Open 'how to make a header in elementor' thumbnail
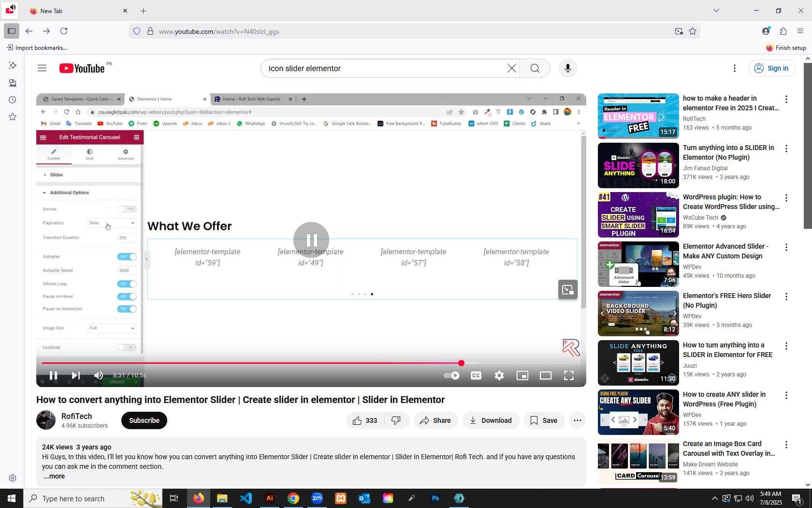This screenshot has width=812, height=508. pyautogui.click(x=638, y=116)
